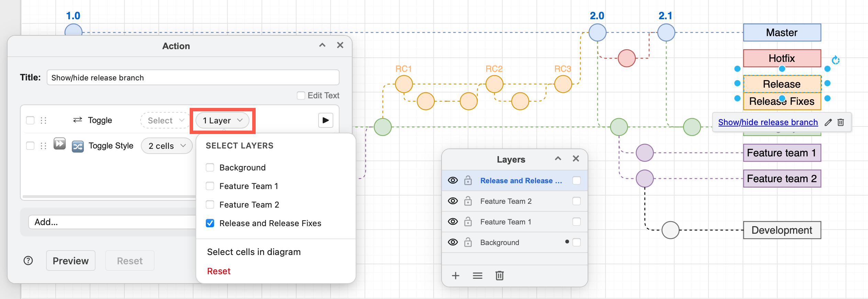
Task: Collapse the Action dialog
Action: coord(322,45)
